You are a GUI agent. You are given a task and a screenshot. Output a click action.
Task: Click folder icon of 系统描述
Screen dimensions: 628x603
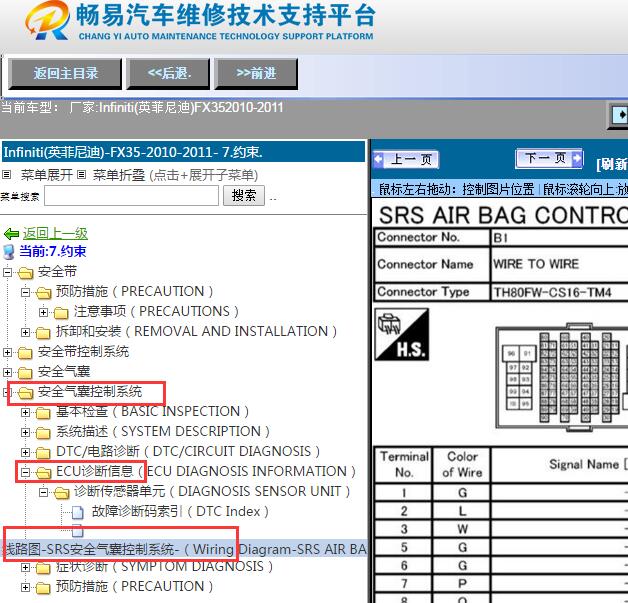click(43, 432)
